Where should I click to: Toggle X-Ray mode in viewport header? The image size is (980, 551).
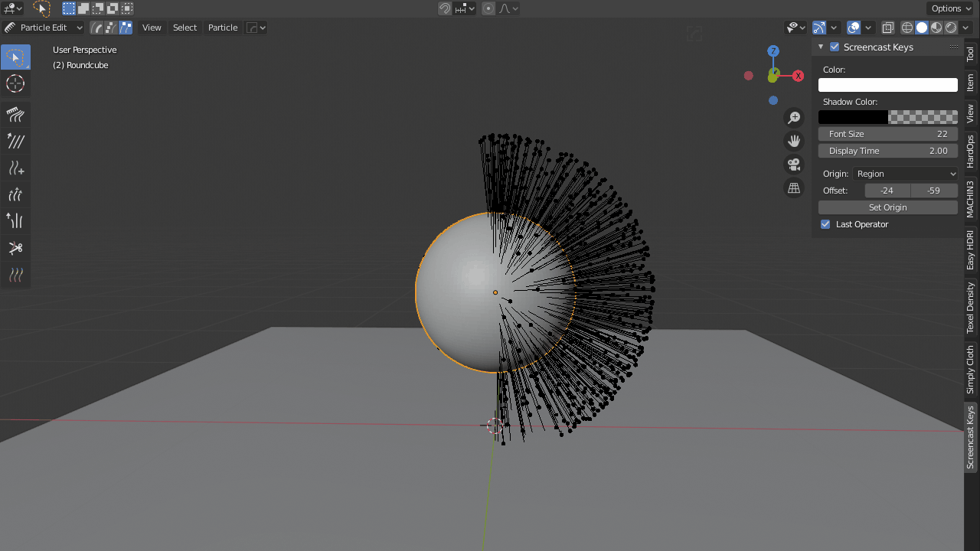point(887,28)
